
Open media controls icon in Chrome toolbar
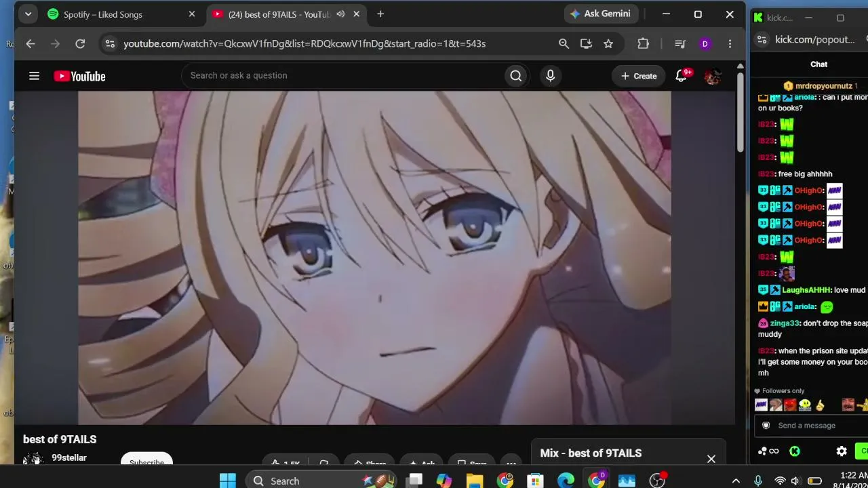(680, 43)
